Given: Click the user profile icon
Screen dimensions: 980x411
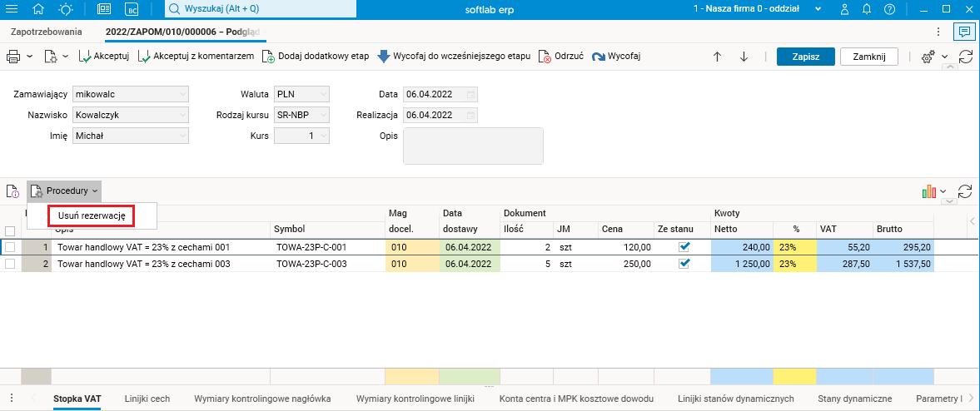Looking at the screenshot, I should point(845,9).
